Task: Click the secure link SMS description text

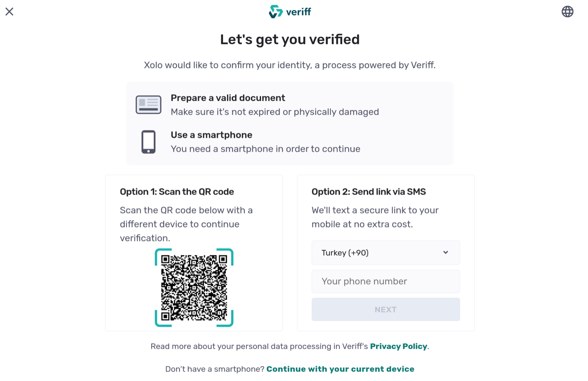Action: pyautogui.click(x=375, y=217)
